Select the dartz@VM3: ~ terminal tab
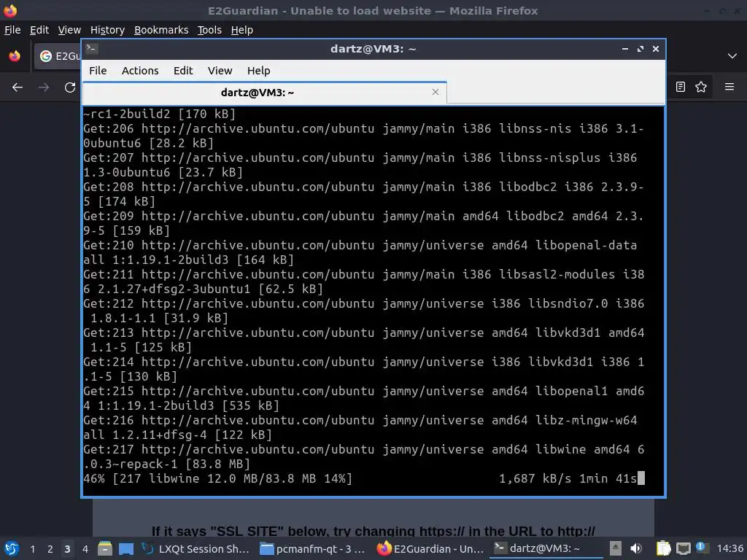This screenshot has width=747, height=560. coord(264,93)
